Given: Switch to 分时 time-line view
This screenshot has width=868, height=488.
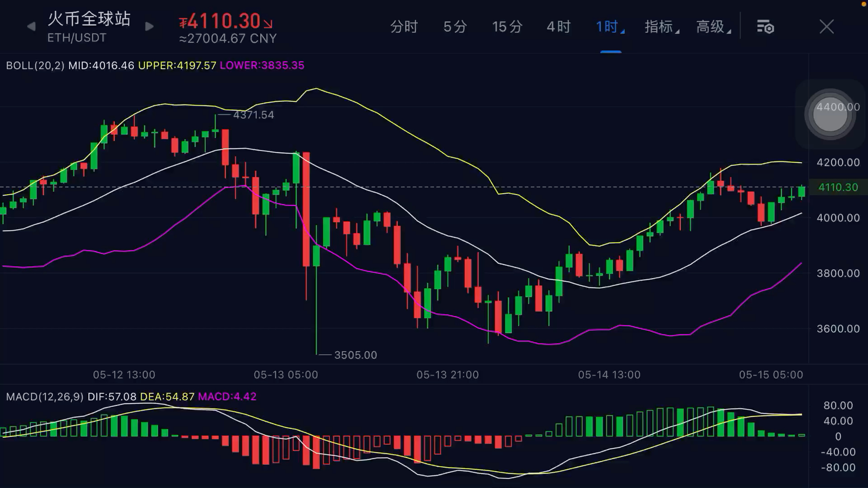Looking at the screenshot, I should pos(404,27).
